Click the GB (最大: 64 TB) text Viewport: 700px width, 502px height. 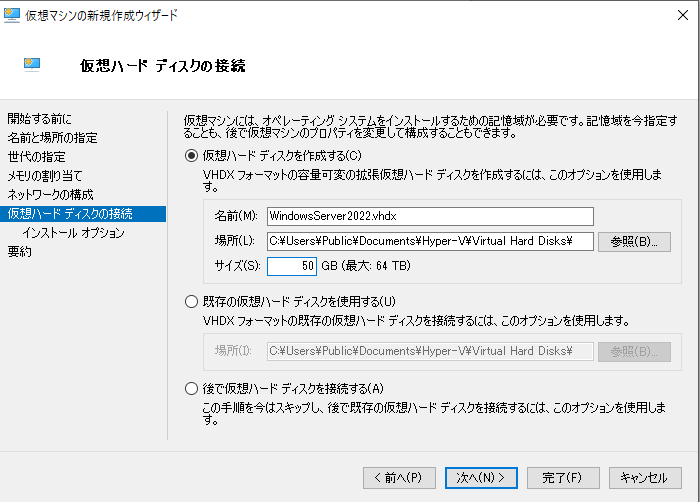tap(366, 266)
